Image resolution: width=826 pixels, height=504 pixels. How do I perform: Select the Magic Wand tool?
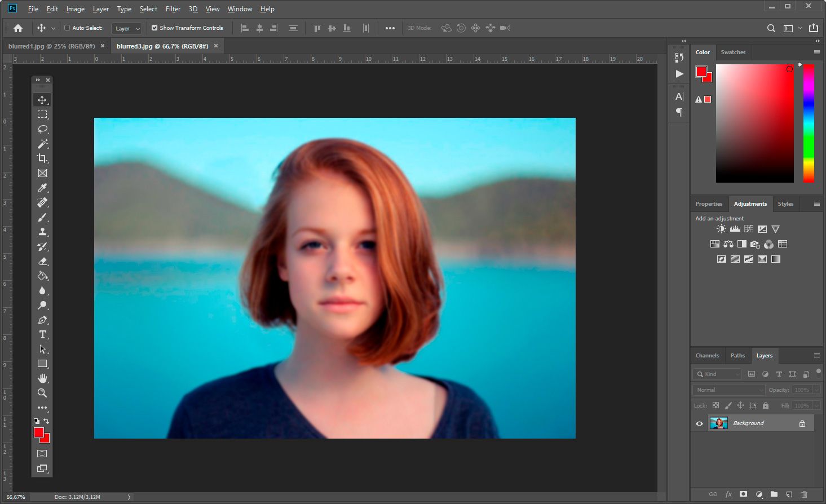42,144
